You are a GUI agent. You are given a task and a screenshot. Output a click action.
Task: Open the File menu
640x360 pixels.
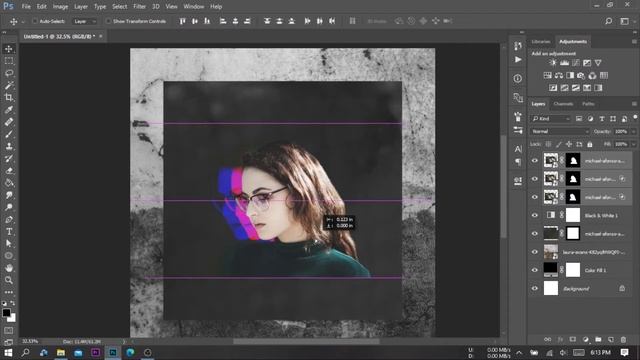click(26, 7)
